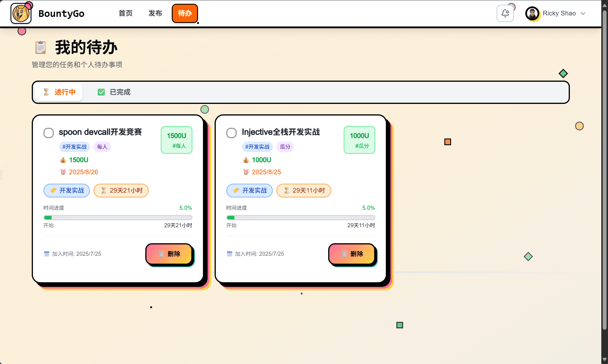
Task: Click the spoon card time progress bar
Action: coord(118,218)
